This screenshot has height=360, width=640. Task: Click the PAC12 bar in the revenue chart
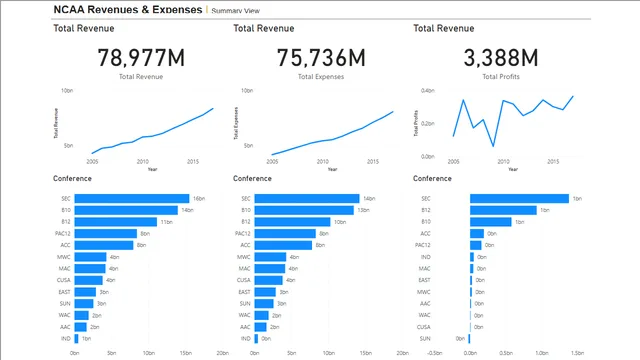pos(106,233)
